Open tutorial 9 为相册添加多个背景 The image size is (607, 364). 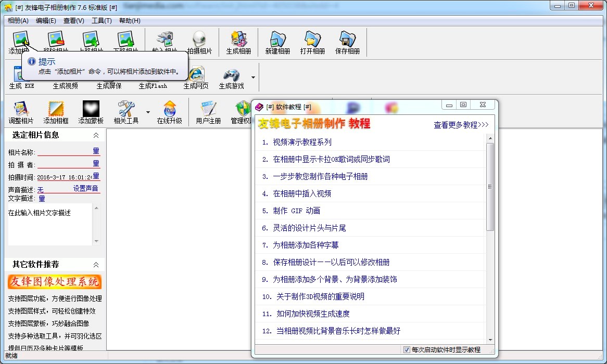335,279
